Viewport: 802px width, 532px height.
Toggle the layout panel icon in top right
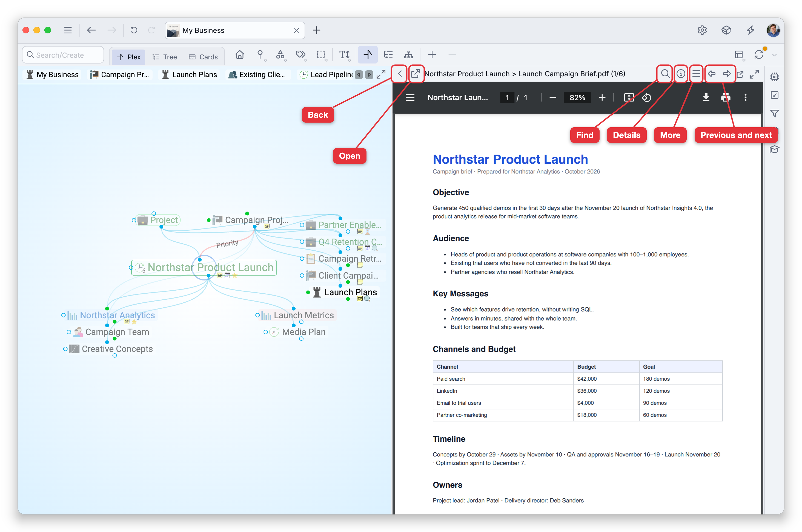[738, 55]
